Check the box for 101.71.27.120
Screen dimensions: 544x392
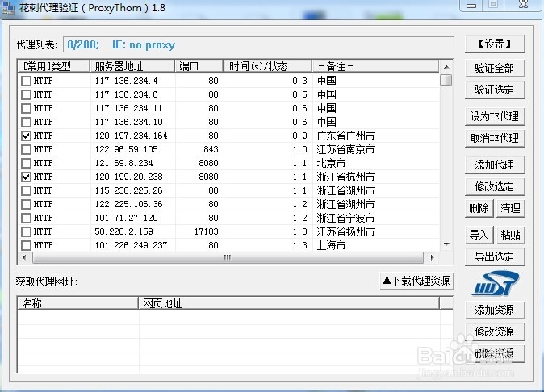click(26, 218)
